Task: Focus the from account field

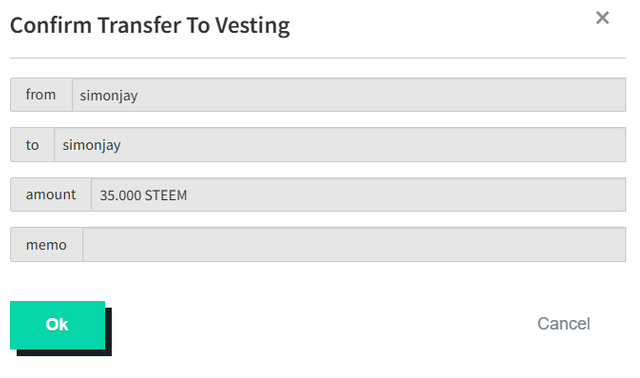Action: click(349, 95)
